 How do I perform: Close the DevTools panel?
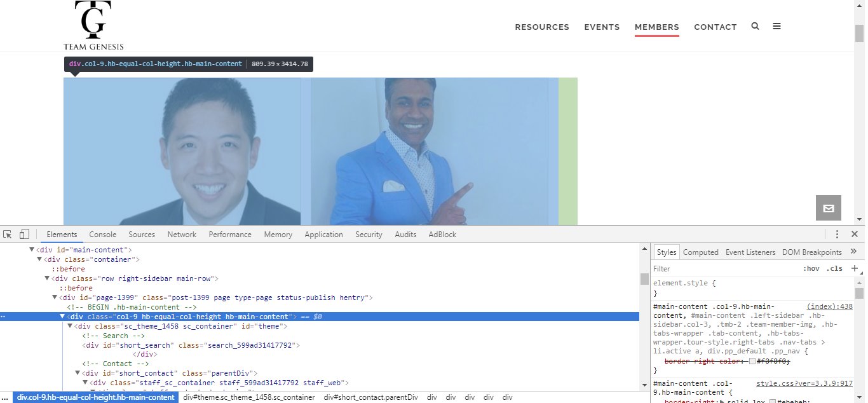(855, 234)
